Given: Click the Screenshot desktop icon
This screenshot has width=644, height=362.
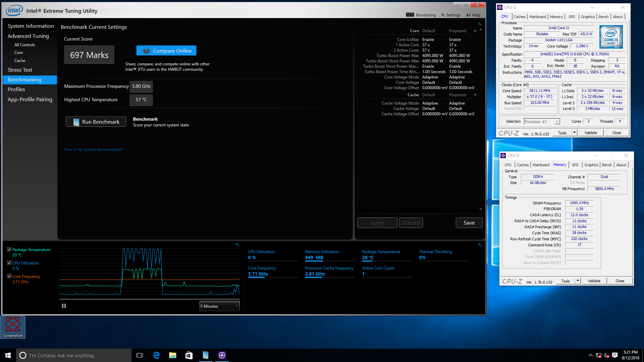Looking at the screenshot, I should pyautogui.click(x=13, y=327).
